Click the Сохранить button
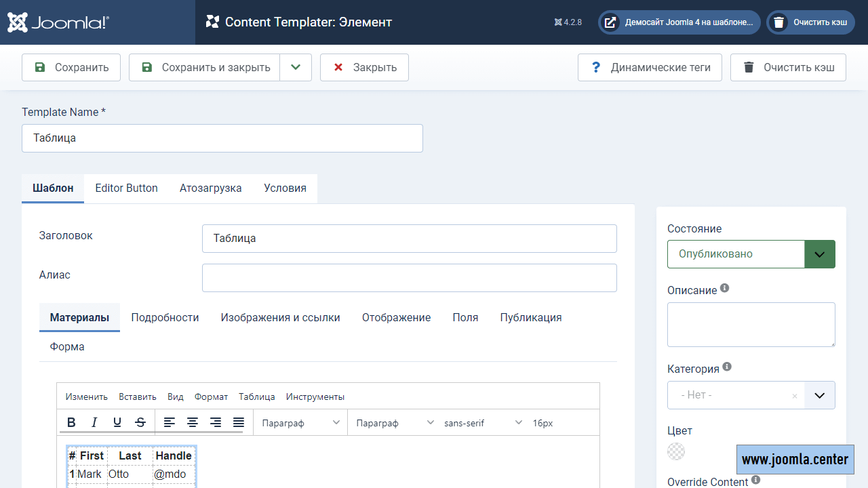Viewport: 868px width, 488px height. point(71,67)
